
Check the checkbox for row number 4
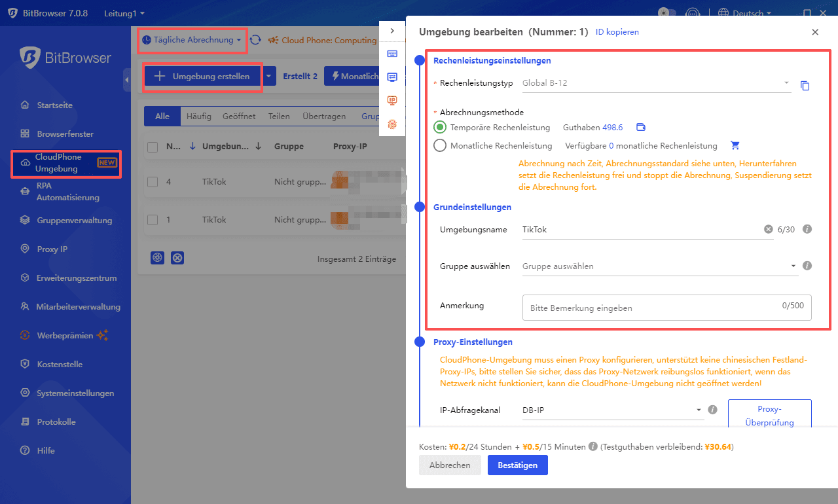pos(153,181)
